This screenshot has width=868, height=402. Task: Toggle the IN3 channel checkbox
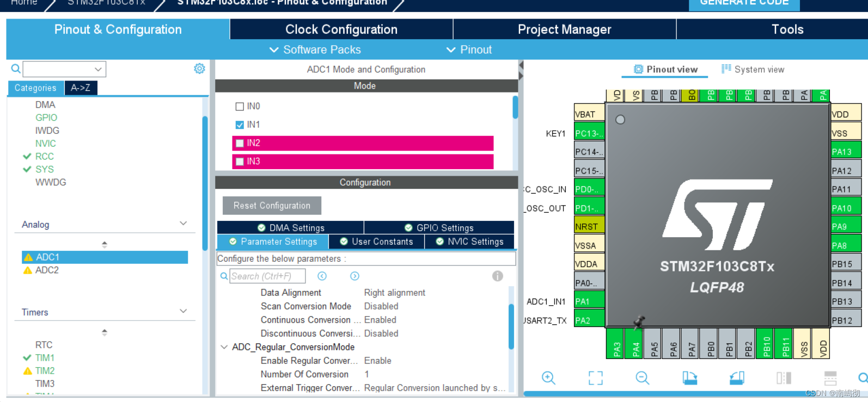click(x=240, y=162)
